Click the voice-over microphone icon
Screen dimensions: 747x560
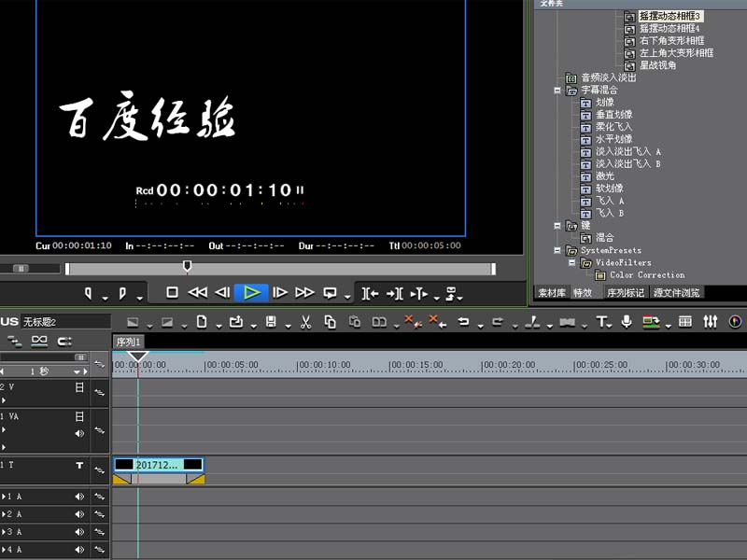(626, 323)
